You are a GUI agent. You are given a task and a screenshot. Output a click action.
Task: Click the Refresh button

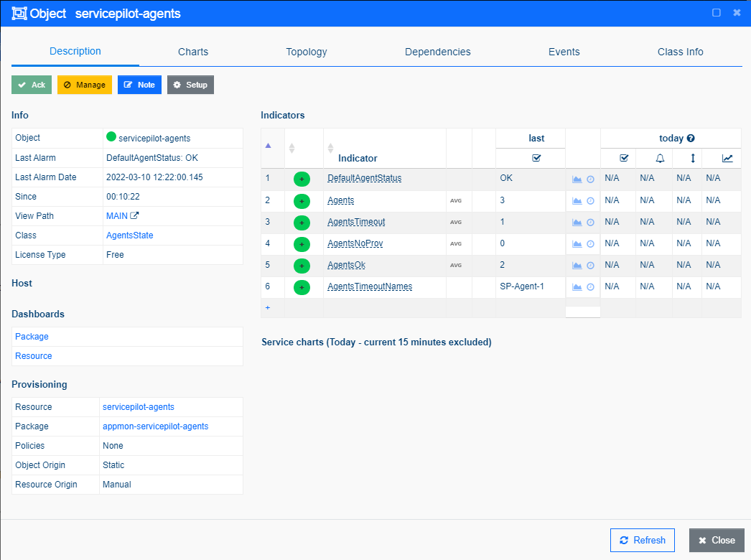(643, 541)
